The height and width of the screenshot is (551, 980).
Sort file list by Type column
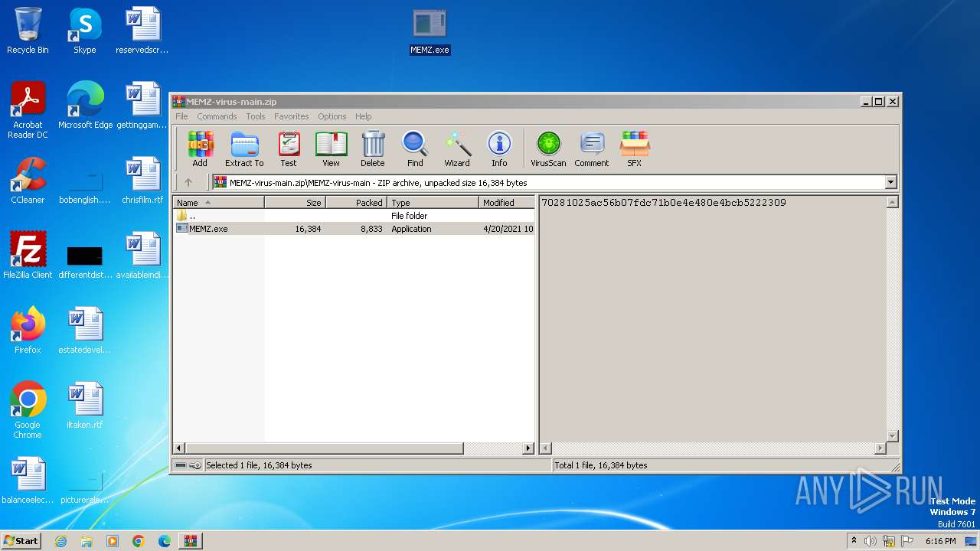(x=433, y=203)
